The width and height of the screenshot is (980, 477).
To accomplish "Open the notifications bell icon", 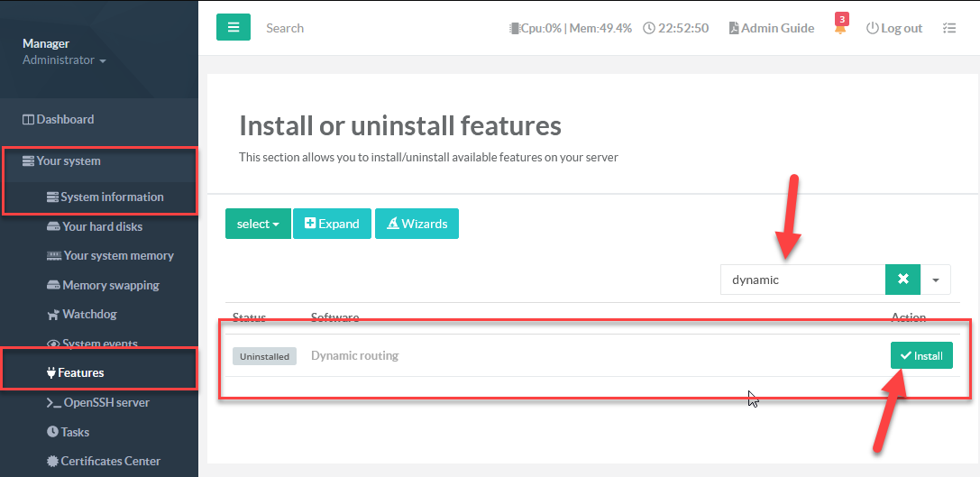I will [x=840, y=29].
